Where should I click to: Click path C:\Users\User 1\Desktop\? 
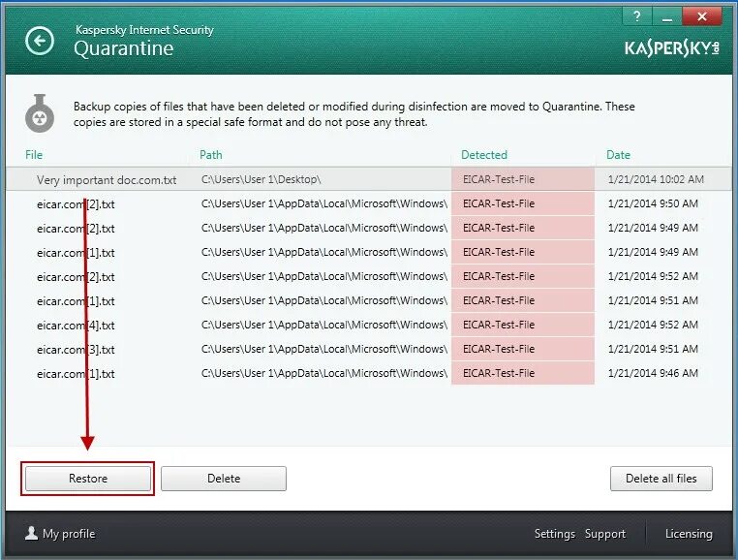(261, 179)
